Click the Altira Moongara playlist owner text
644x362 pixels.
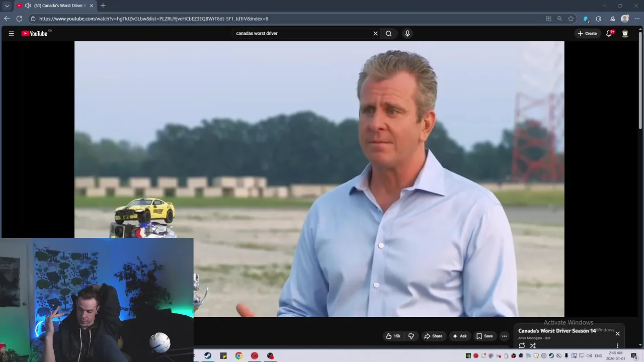[x=531, y=338]
